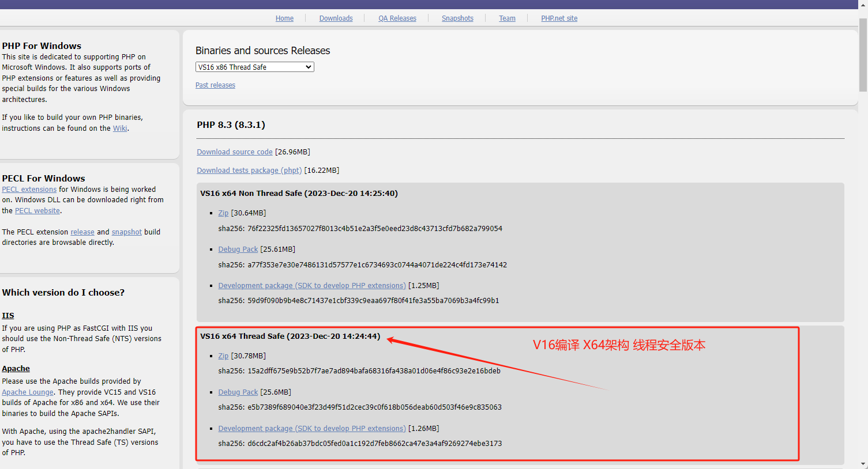Viewport: 868px width, 469px height.
Task: Click the scrollbar down arrow
Action: click(x=863, y=464)
